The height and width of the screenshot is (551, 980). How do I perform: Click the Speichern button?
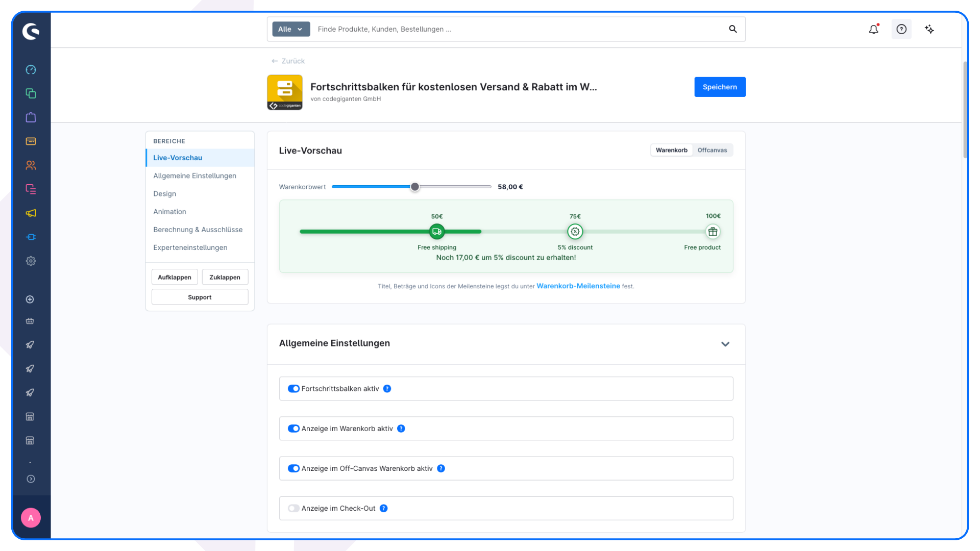(720, 87)
